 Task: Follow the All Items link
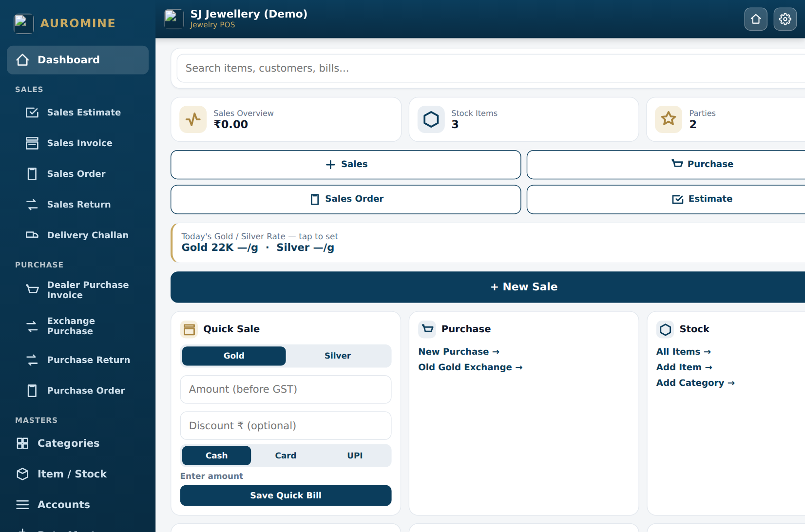pos(683,352)
